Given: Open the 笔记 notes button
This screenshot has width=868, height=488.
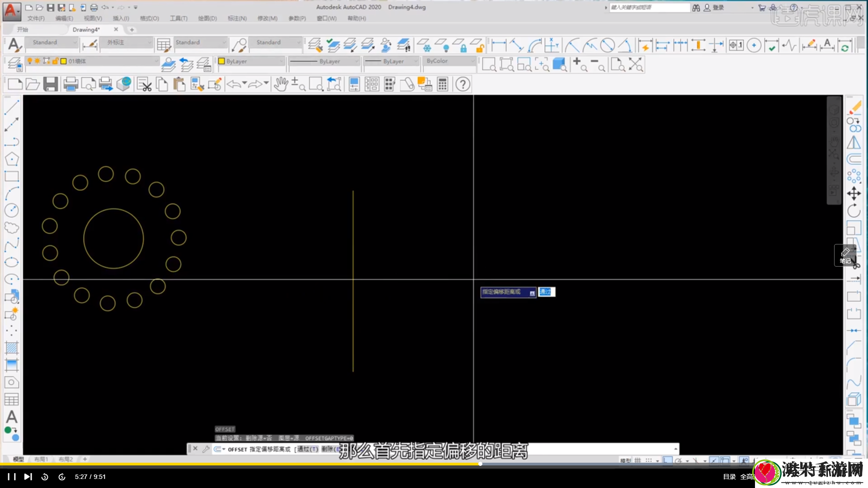Looking at the screenshot, I should (x=845, y=255).
